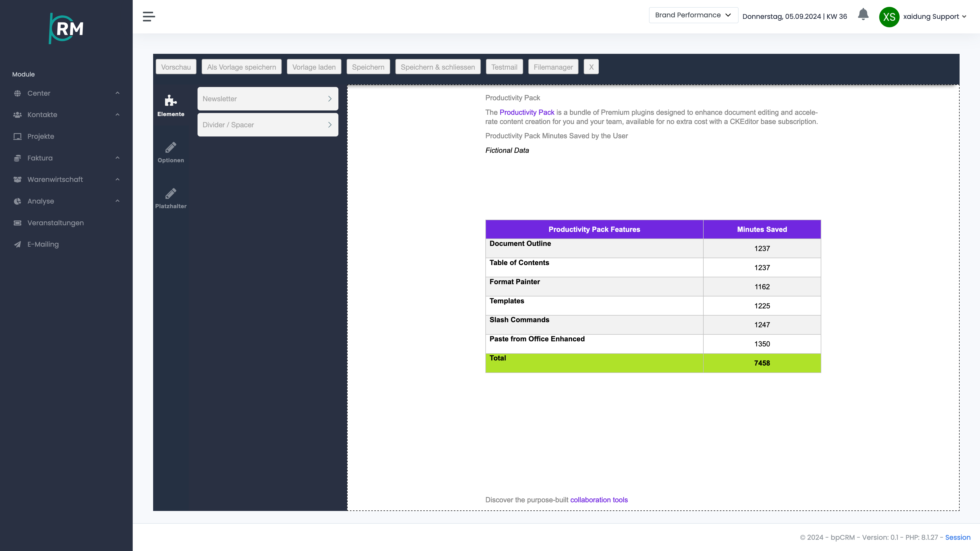The image size is (980, 551).
Task: Toggle the hamburger sidebar menu icon
Action: 149,17
